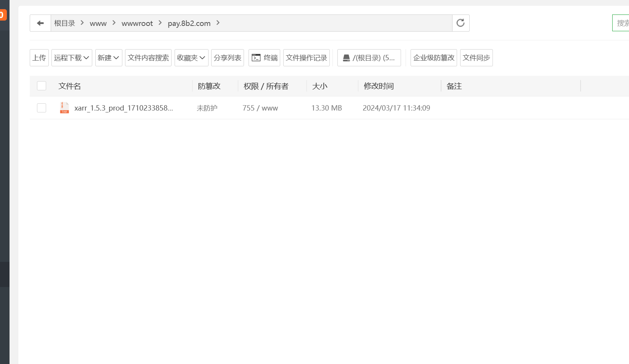This screenshot has width=629, height=364.
Task: Open the tar archive file icon
Action: pyautogui.click(x=64, y=107)
